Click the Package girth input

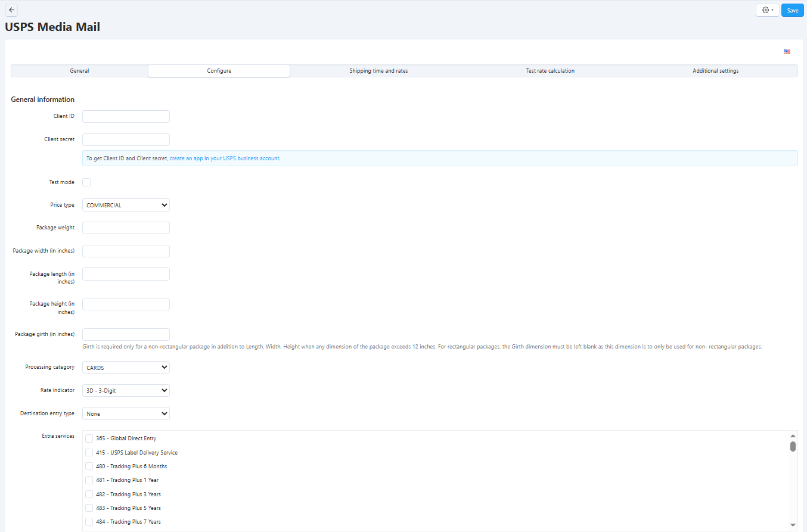[126, 334]
